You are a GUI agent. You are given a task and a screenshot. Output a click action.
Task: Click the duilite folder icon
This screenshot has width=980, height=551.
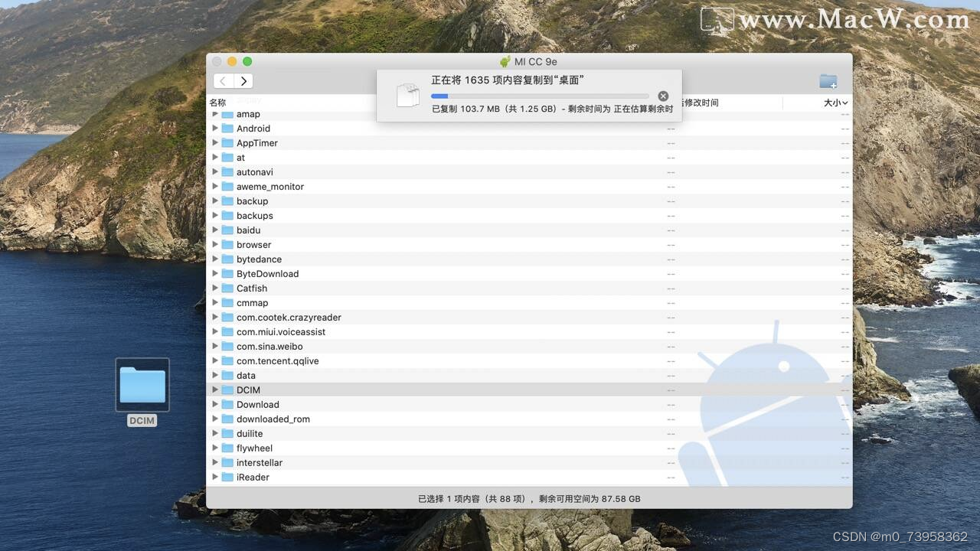point(227,434)
